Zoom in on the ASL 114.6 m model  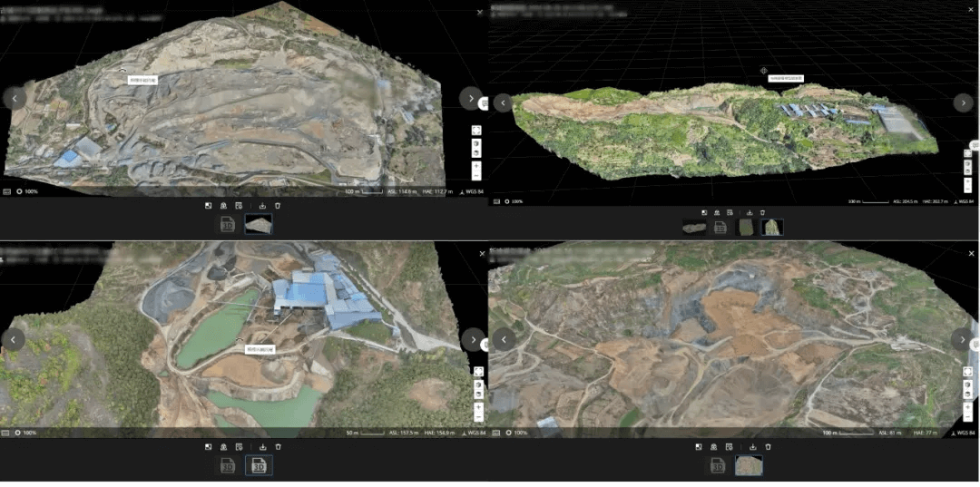point(477,165)
